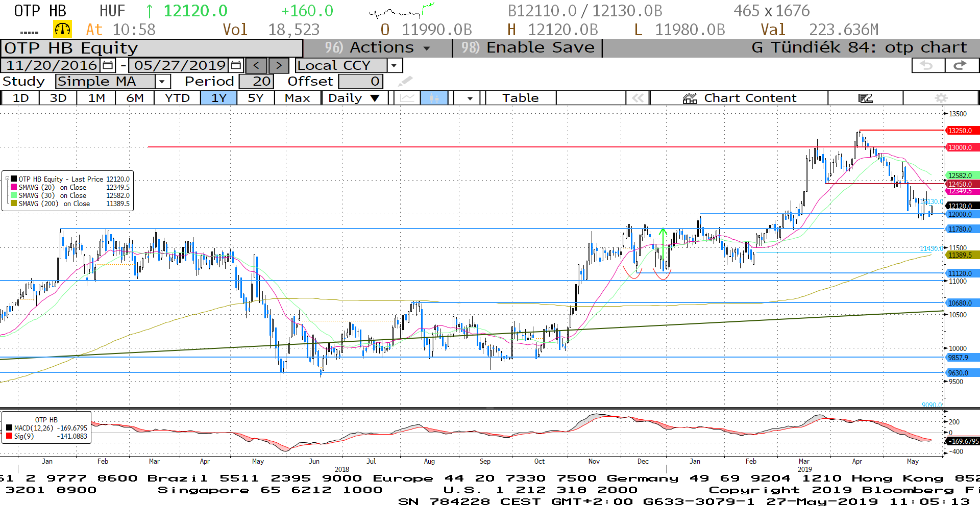Image resolution: width=980 pixels, height=530 pixels.
Task: Open the annotations drawing tool icon
Action: pyautogui.click(x=866, y=98)
